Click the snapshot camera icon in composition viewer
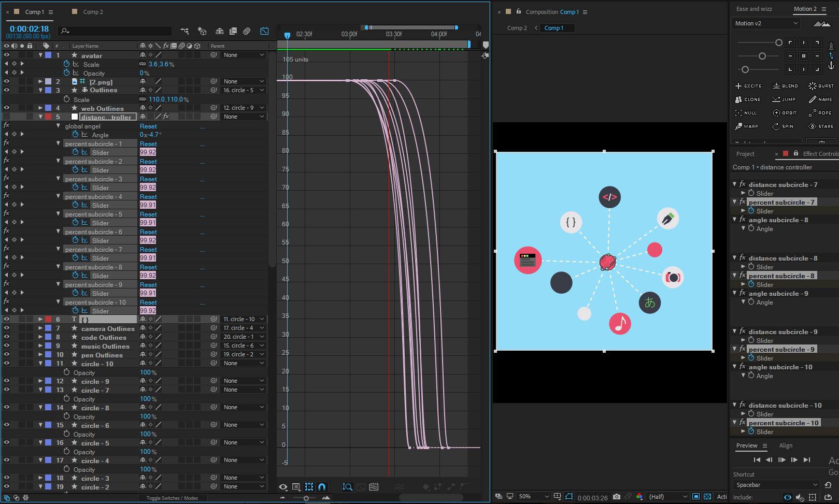The image size is (839, 504). [x=616, y=497]
